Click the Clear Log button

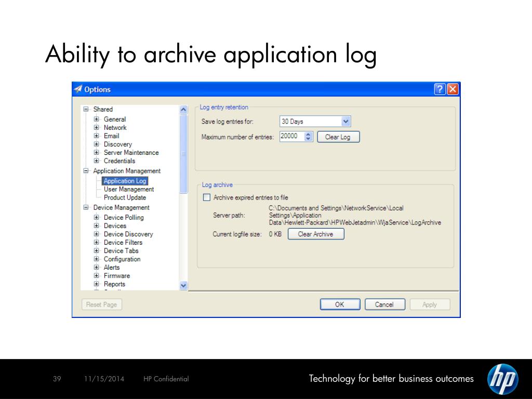point(338,137)
